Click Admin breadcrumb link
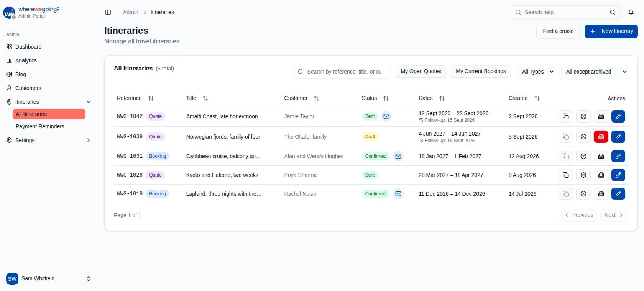Screen dimensions: 644x291 130,12
